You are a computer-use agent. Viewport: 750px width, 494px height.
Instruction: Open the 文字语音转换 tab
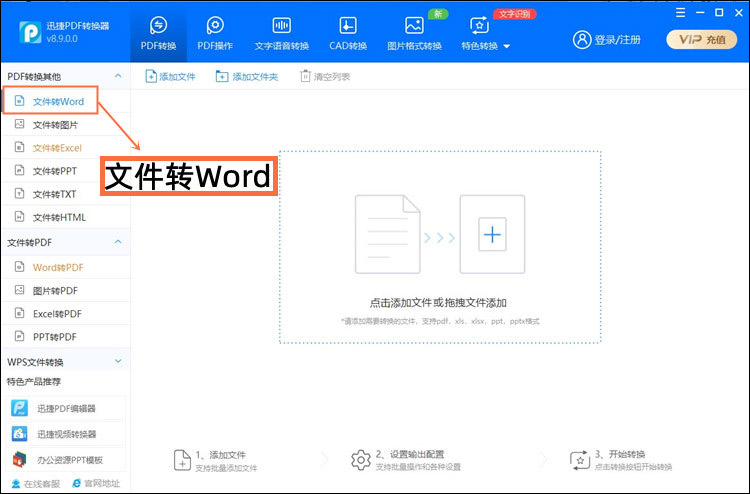click(282, 33)
